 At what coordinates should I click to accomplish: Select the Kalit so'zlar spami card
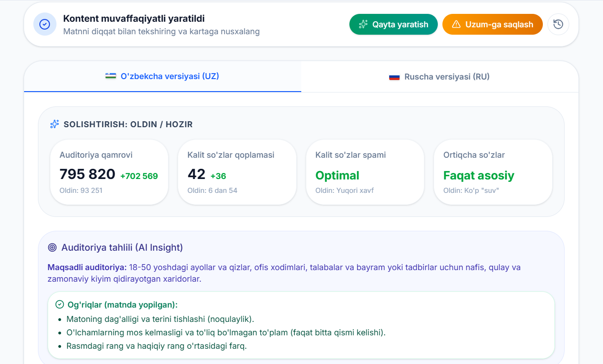pos(365,172)
